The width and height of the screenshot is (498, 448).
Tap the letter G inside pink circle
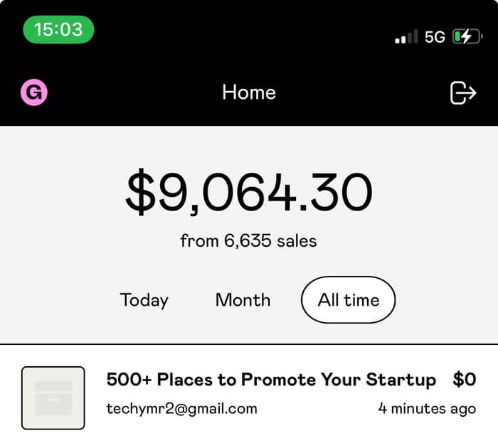34,92
